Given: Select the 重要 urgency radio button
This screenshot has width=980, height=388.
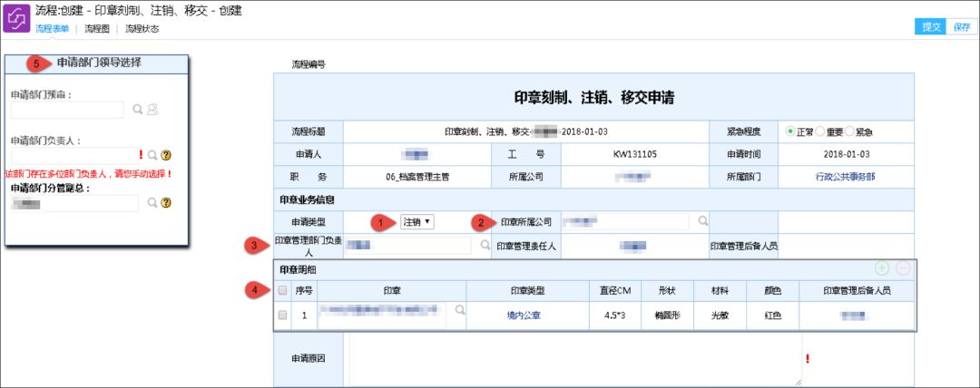Looking at the screenshot, I should [820, 131].
